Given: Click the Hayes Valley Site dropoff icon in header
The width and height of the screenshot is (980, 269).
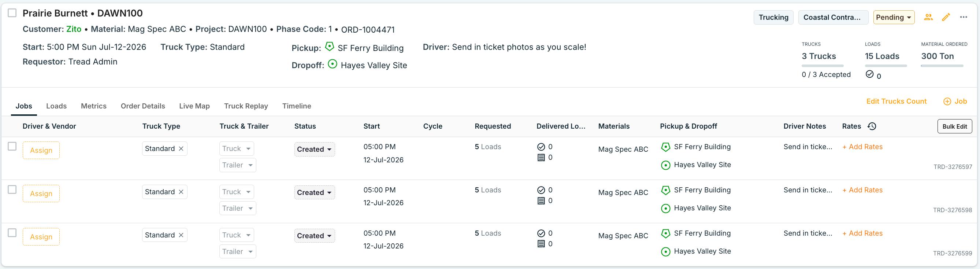Looking at the screenshot, I should click(332, 64).
